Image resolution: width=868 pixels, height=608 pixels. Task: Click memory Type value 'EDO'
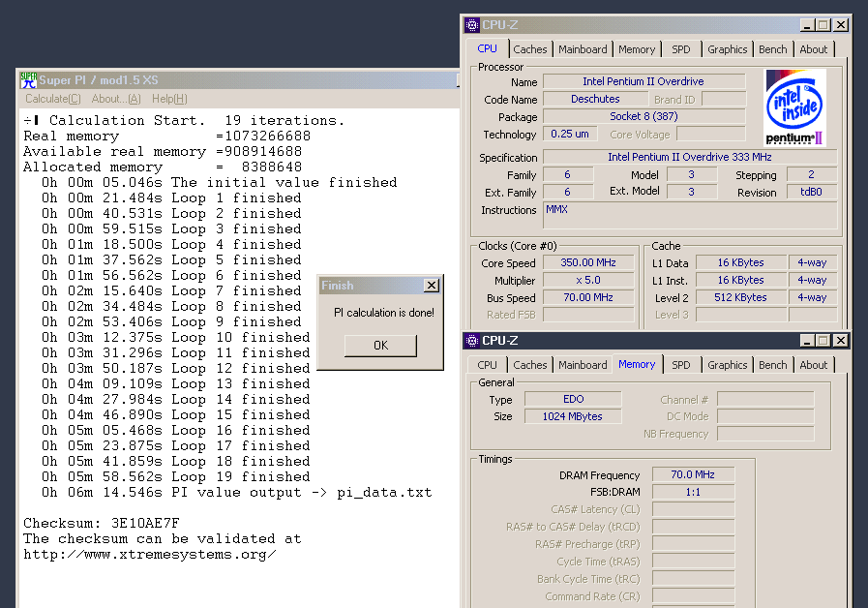(573, 399)
